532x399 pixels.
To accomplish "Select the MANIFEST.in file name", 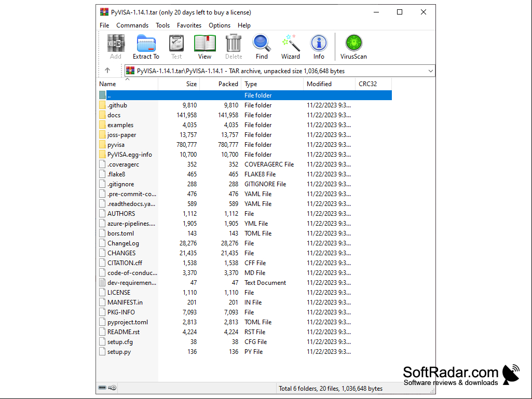I will pos(125,302).
